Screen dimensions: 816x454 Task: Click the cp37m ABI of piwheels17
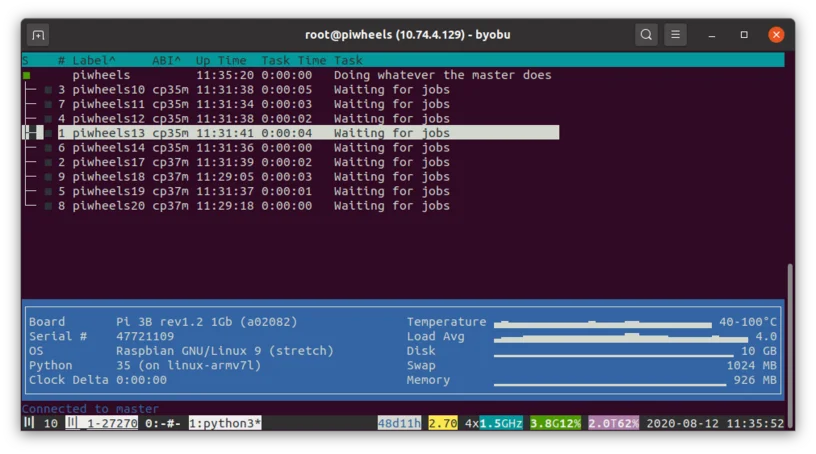[x=170, y=162]
